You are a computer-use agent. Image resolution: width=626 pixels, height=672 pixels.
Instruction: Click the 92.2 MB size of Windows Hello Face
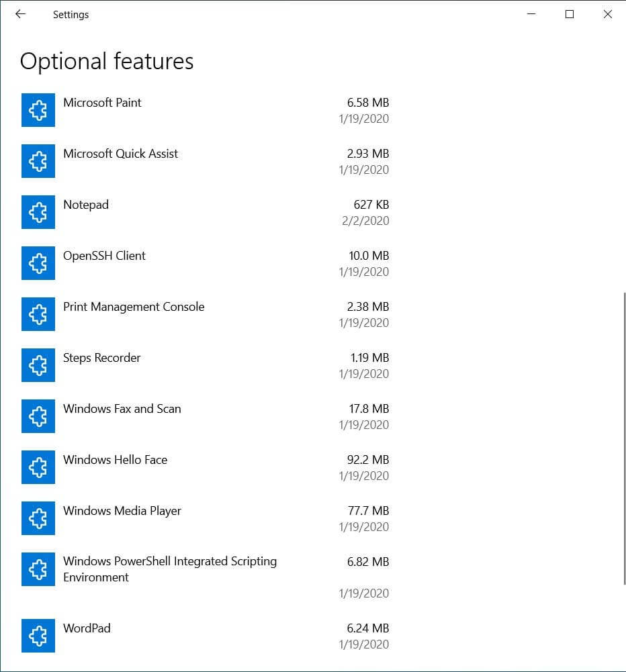coord(367,460)
